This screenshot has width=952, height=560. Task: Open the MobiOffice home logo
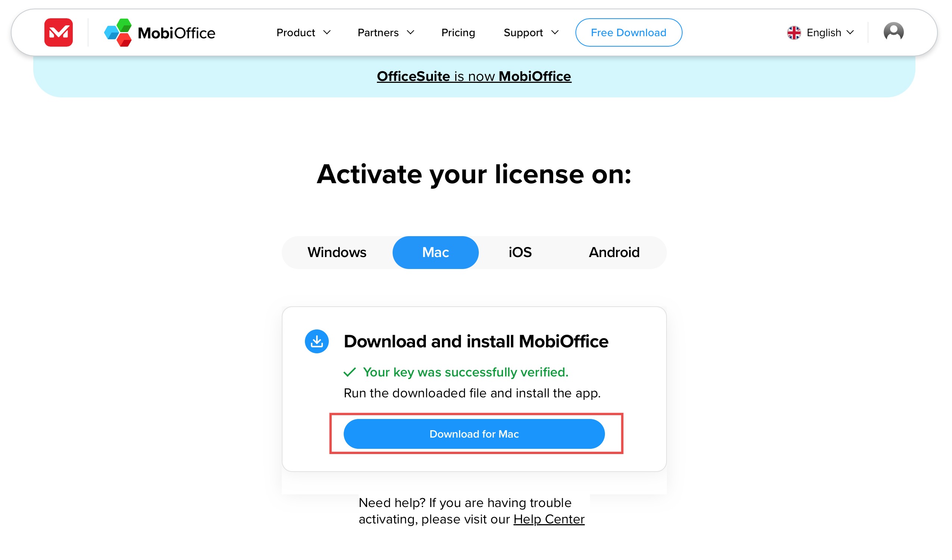pyautogui.click(x=160, y=32)
